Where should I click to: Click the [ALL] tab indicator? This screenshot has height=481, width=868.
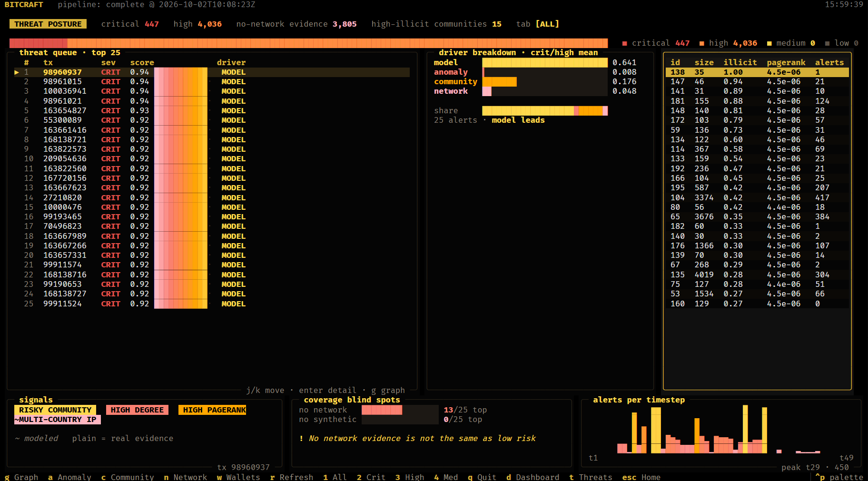[x=547, y=24]
